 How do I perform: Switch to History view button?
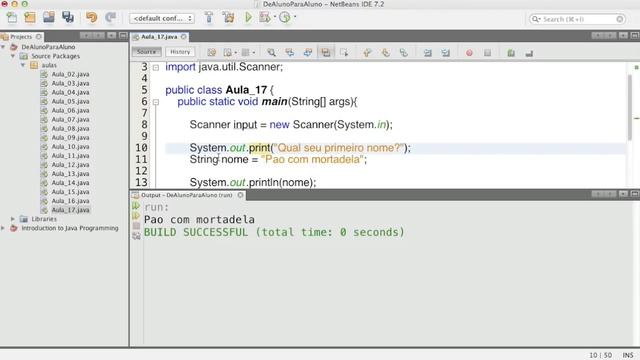pyautogui.click(x=180, y=52)
